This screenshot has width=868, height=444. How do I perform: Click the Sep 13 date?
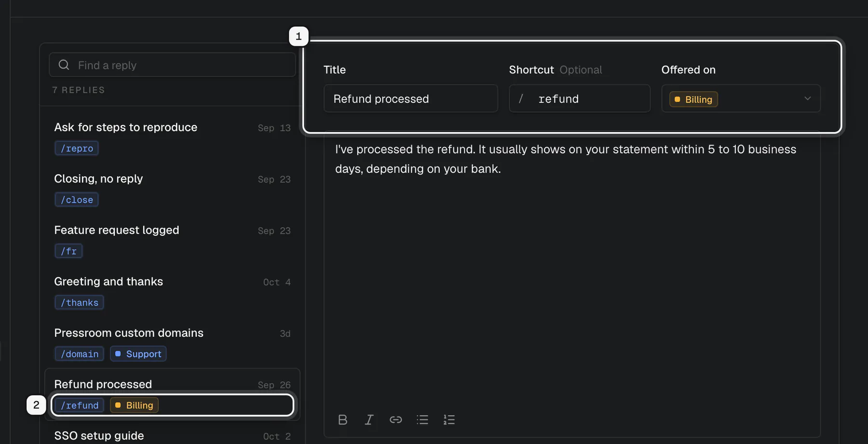(x=274, y=128)
